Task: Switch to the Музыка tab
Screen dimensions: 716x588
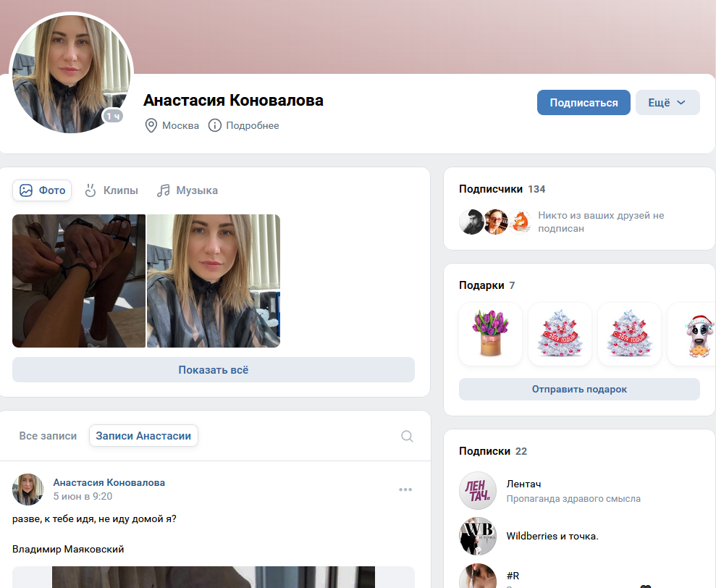Action: pos(188,190)
